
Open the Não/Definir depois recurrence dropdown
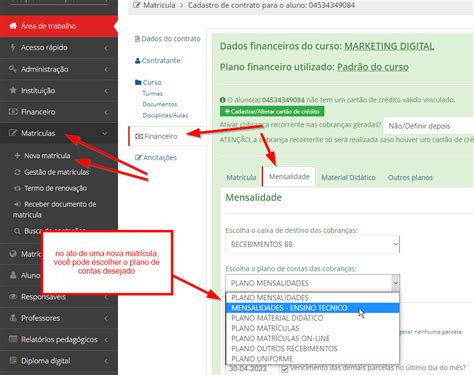point(429,126)
